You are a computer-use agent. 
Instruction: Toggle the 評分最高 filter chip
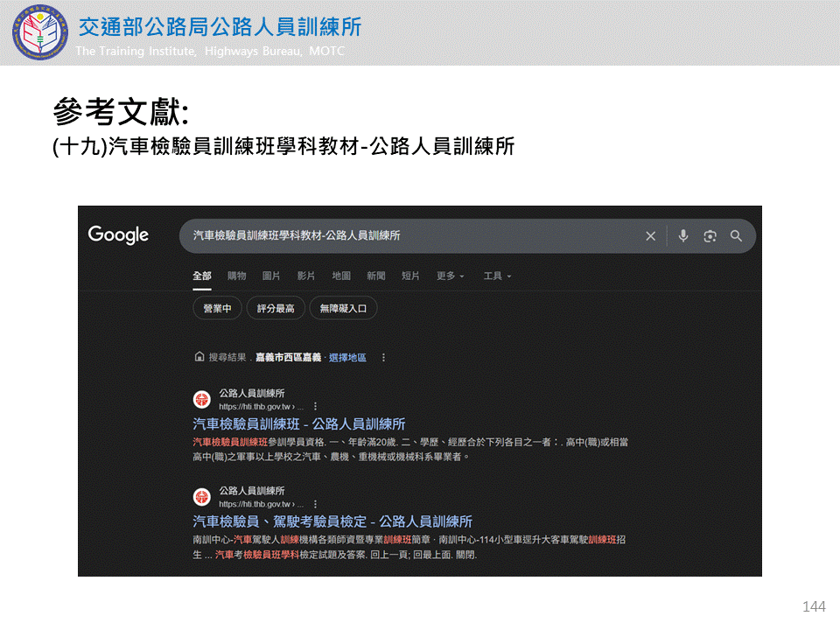coord(276,309)
